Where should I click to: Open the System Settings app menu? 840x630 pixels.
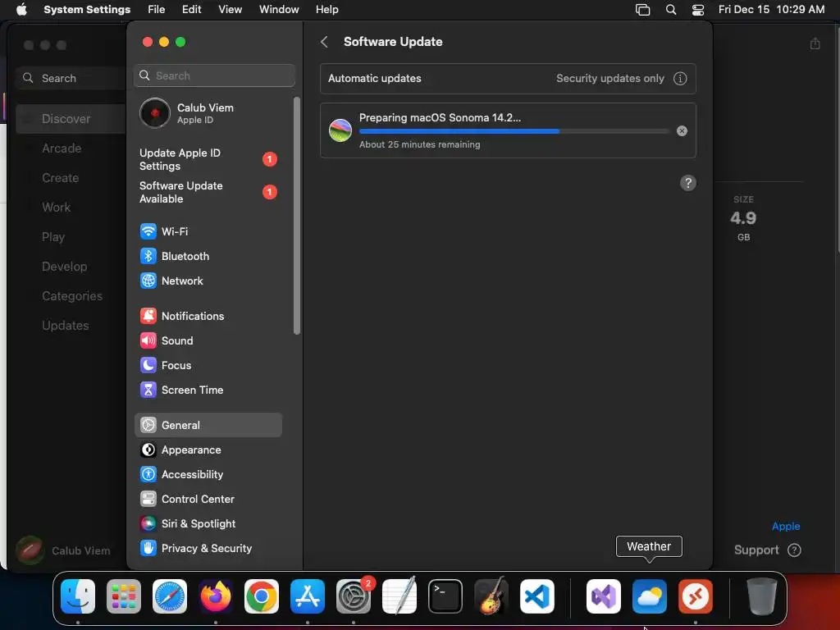point(87,10)
